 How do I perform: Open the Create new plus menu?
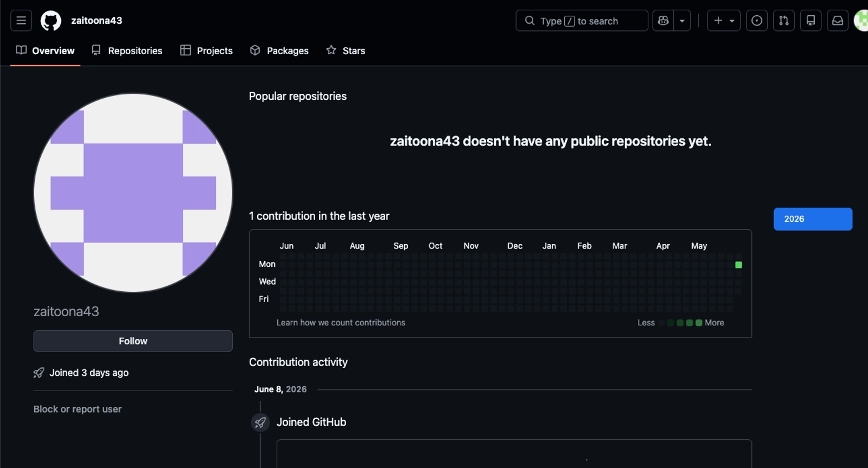point(724,21)
